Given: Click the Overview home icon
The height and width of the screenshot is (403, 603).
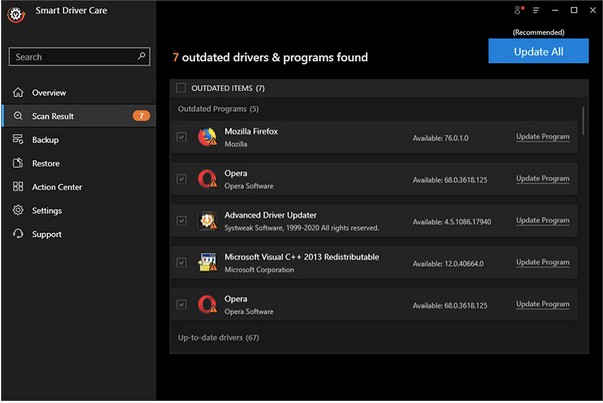Looking at the screenshot, I should pos(18,92).
